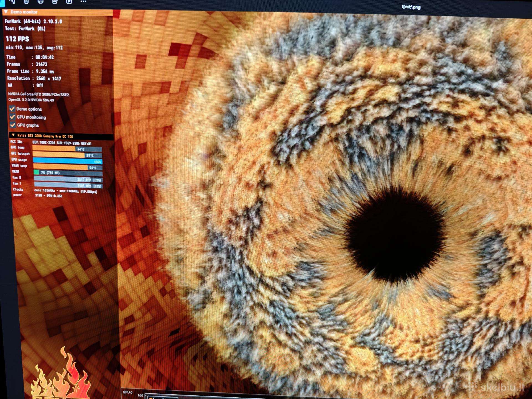Click the Test: FurMark (GL) line

(x=25, y=29)
